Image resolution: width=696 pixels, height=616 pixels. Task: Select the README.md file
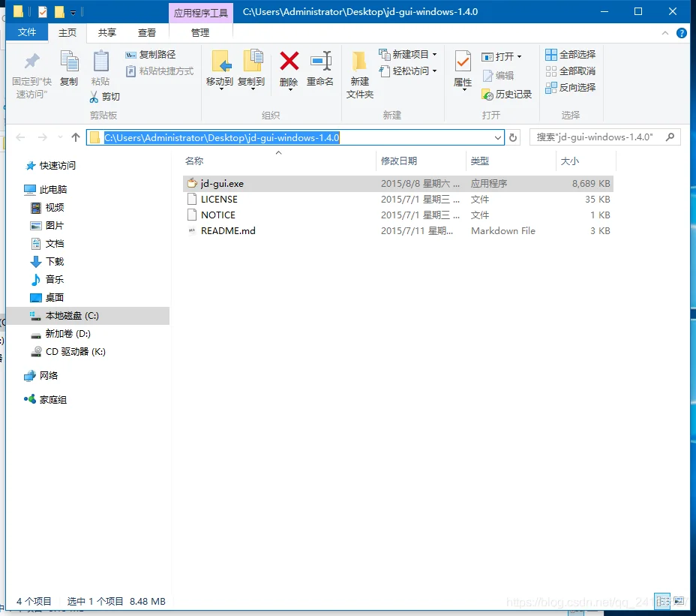[x=398, y=231]
